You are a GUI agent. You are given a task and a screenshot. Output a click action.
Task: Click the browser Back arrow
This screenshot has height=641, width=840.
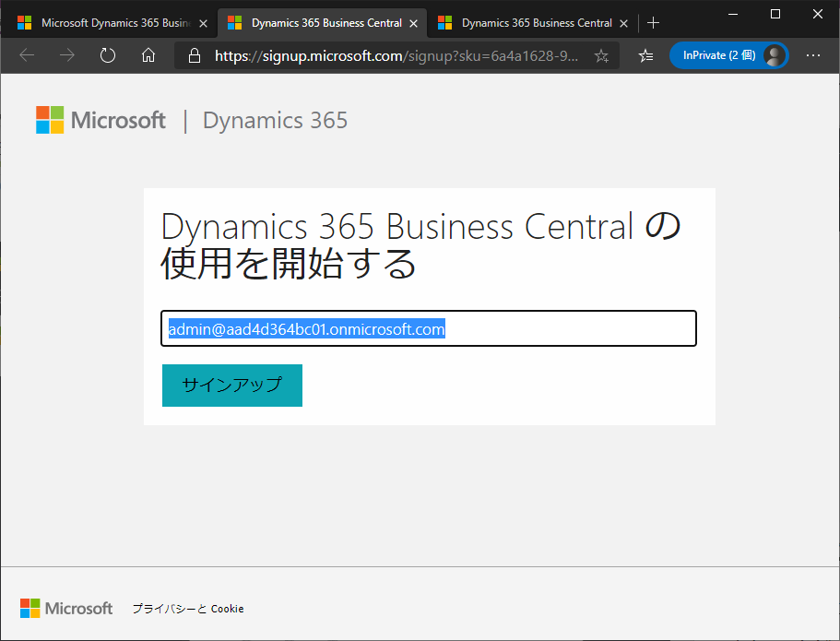coord(27,55)
